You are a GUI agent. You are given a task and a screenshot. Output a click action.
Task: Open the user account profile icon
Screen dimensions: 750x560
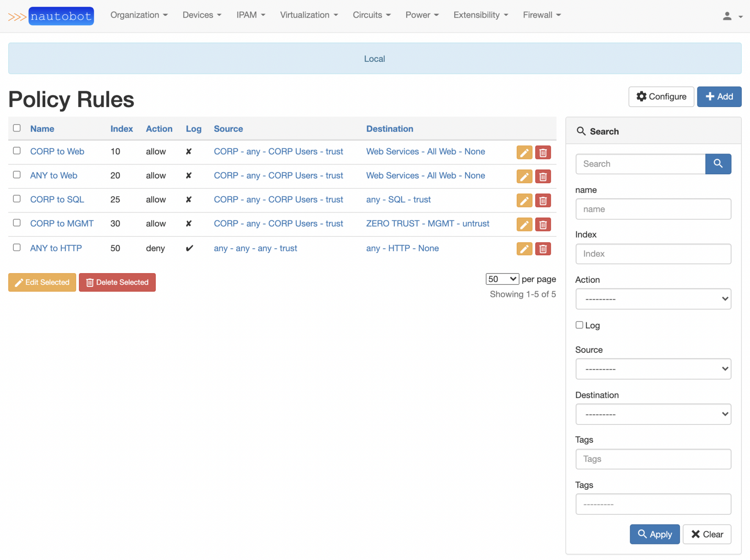tap(727, 16)
